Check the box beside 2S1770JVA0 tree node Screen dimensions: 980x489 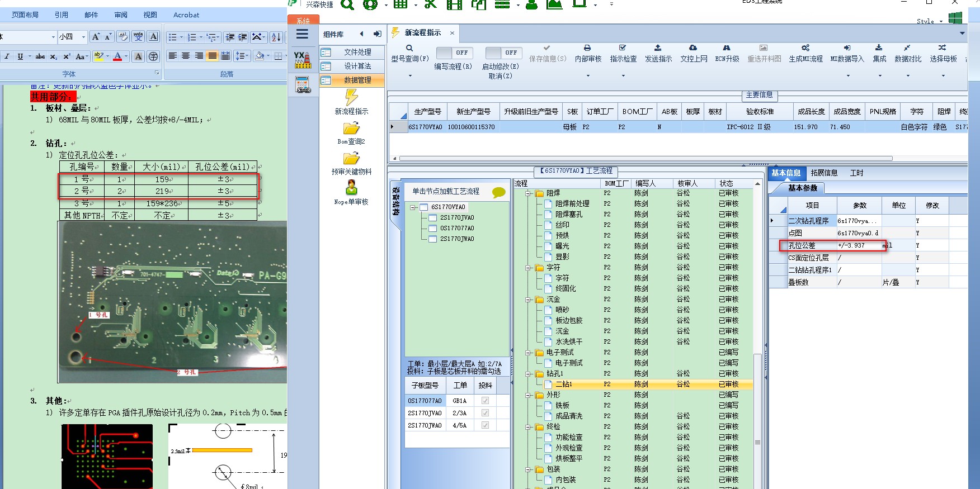(x=432, y=218)
